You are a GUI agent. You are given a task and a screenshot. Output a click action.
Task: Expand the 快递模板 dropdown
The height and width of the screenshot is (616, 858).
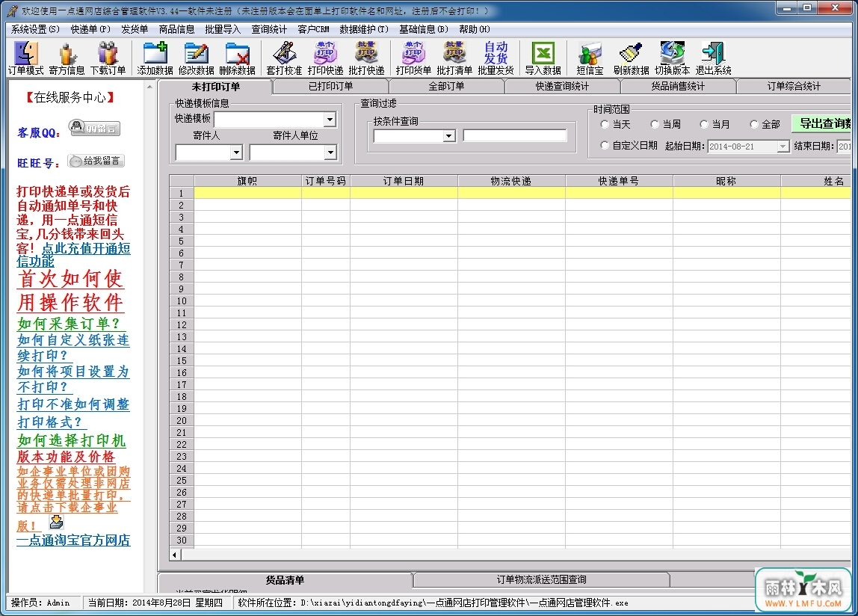pyautogui.click(x=330, y=120)
